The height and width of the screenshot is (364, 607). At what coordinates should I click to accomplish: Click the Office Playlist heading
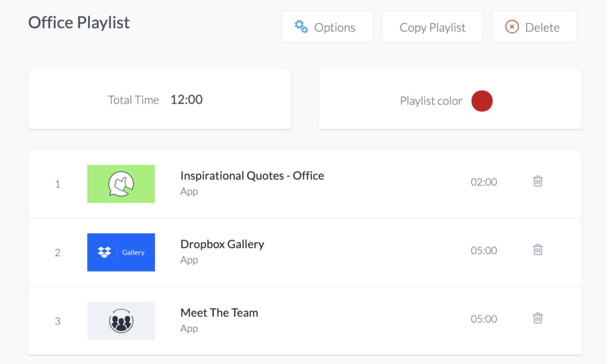click(79, 22)
